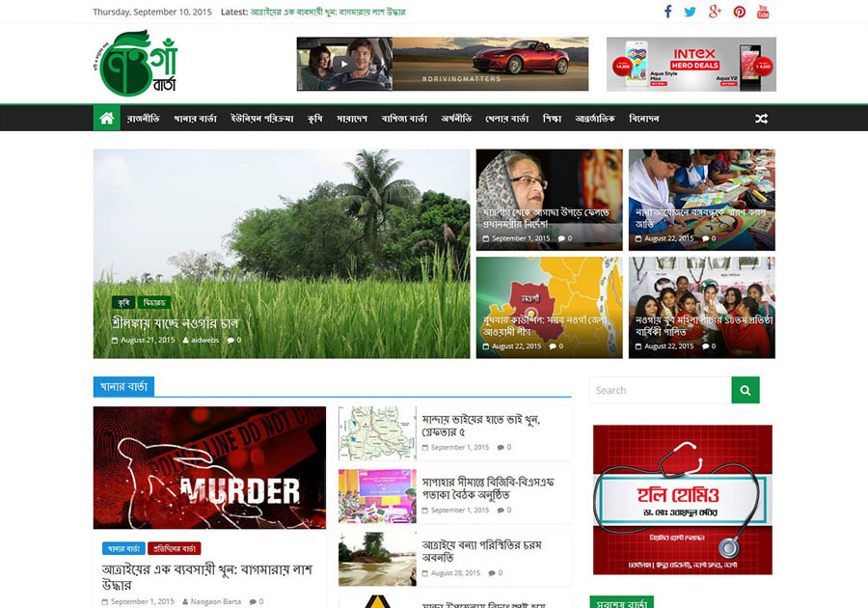The image size is (868, 608).
Task: Click the blue থানার বার্তা section heading
Action: tap(124, 386)
